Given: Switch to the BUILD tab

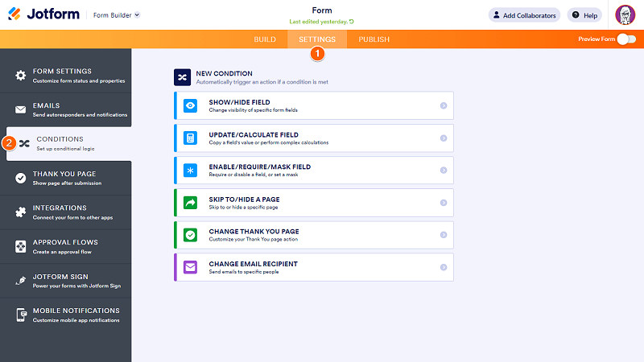Looking at the screenshot, I should [265, 39].
